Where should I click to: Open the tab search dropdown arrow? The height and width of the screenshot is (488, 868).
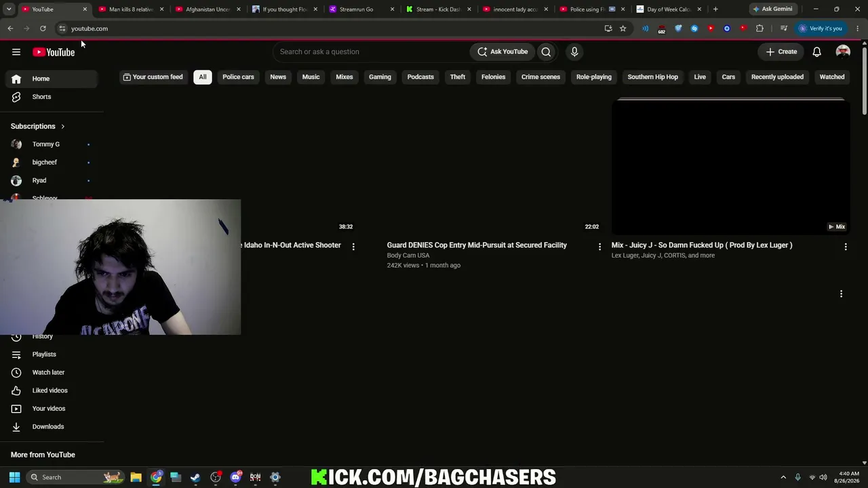point(9,9)
